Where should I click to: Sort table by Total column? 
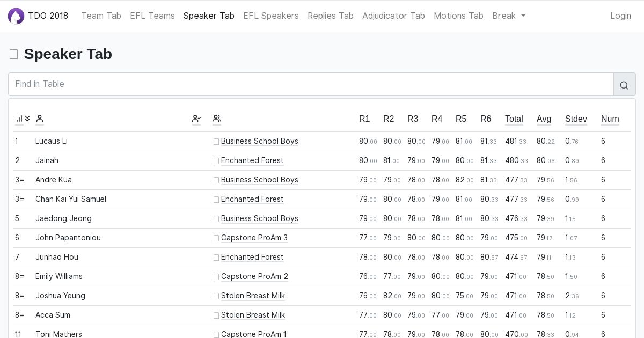pos(514,119)
